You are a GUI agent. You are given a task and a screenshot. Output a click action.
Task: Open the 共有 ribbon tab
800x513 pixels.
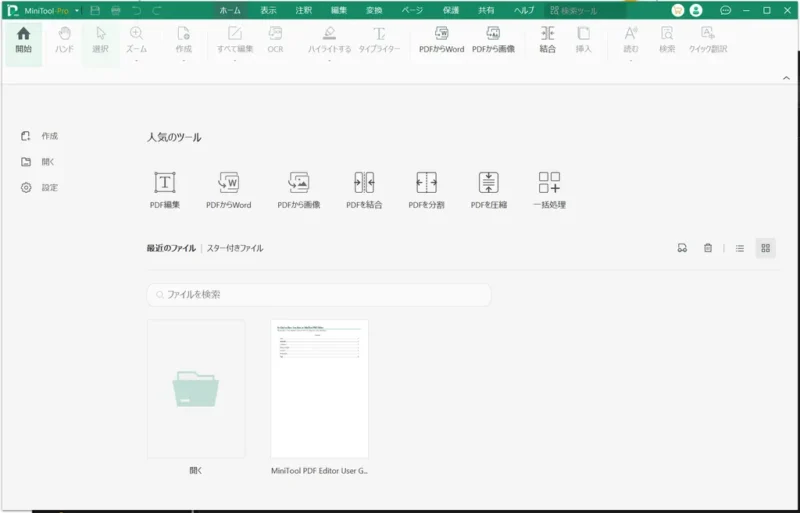point(486,10)
